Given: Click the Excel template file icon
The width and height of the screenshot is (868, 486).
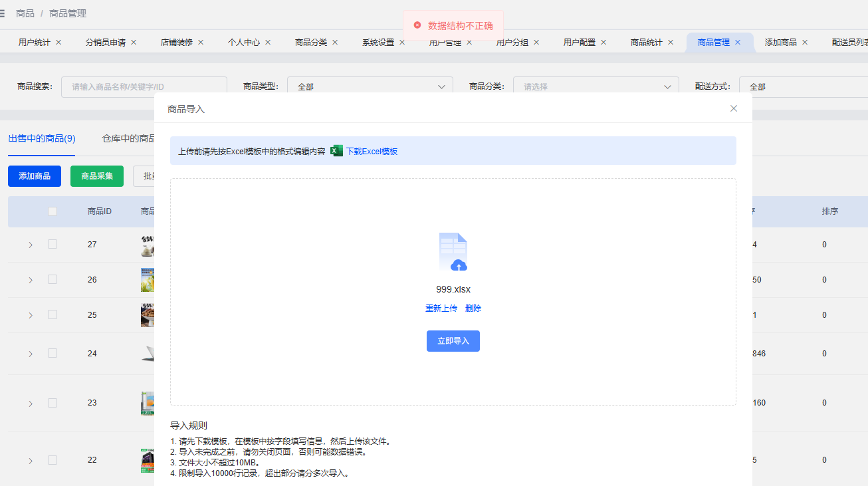Looking at the screenshot, I should point(336,151).
